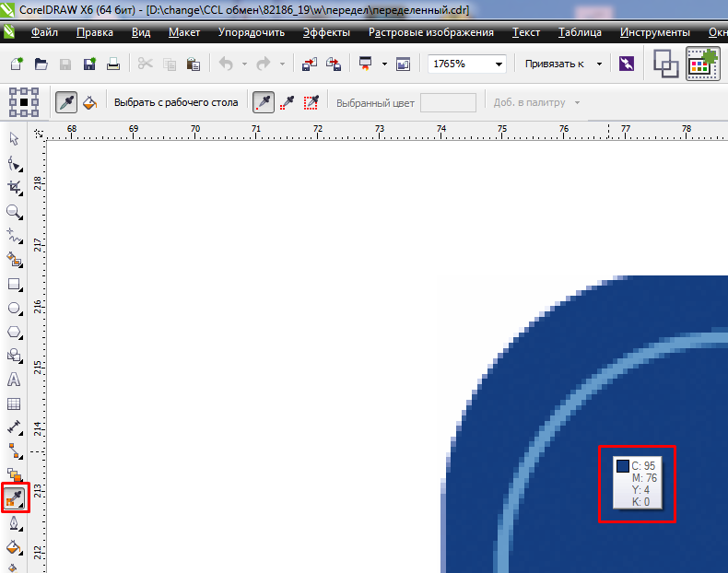Click the Print icon

tap(113, 64)
